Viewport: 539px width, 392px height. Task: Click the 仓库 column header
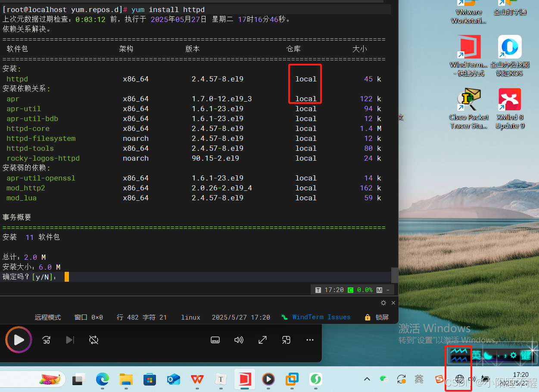[293, 49]
